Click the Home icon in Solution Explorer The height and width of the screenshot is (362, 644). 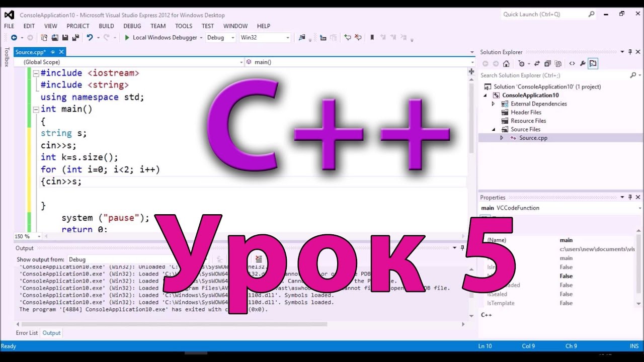(506, 63)
